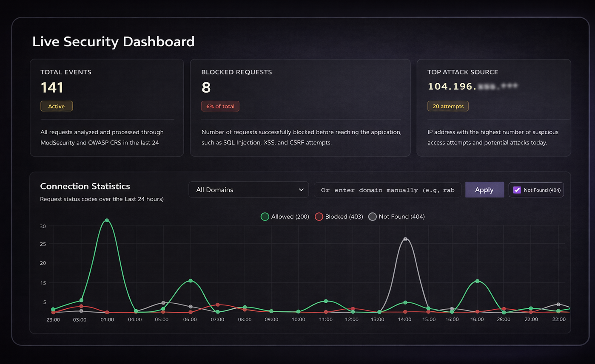Click the "20 attempts" badge
Screen dimensions: 595x364
tap(448, 106)
